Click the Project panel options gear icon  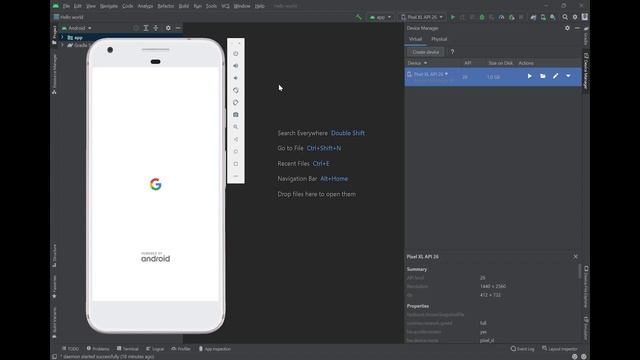(168, 28)
